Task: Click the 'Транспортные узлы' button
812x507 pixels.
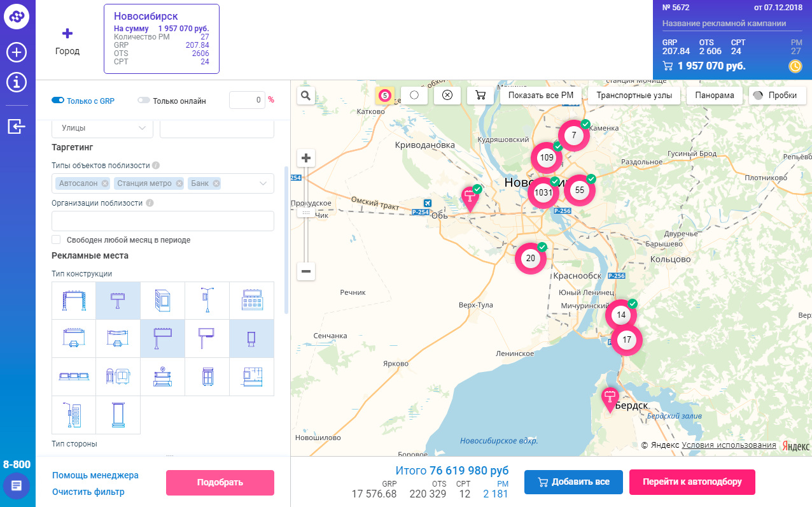Action: click(634, 96)
